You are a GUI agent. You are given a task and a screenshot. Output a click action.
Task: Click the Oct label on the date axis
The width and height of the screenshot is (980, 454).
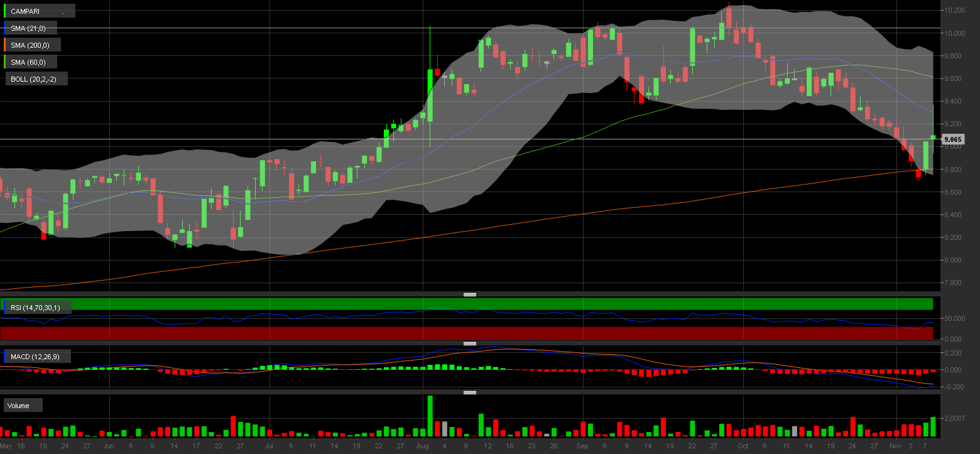tap(743, 446)
